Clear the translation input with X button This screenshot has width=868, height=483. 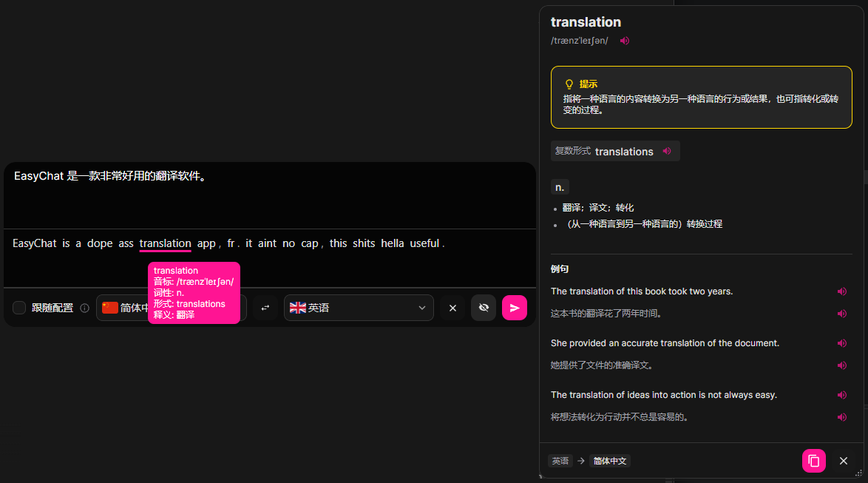(452, 308)
